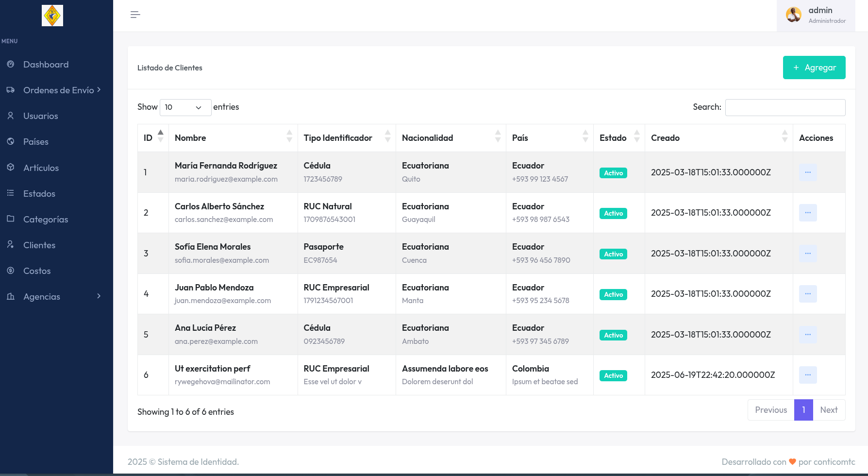Open the Show entries count dropdown
This screenshot has width=868, height=476.
(x=185, y=107)
